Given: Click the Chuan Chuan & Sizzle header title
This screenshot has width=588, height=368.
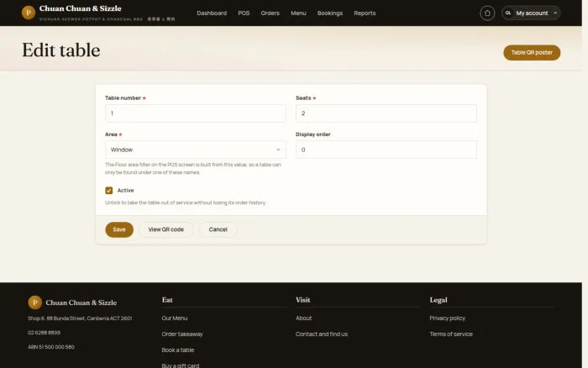Looking at the screenshot, I should (x=81, y=8).
